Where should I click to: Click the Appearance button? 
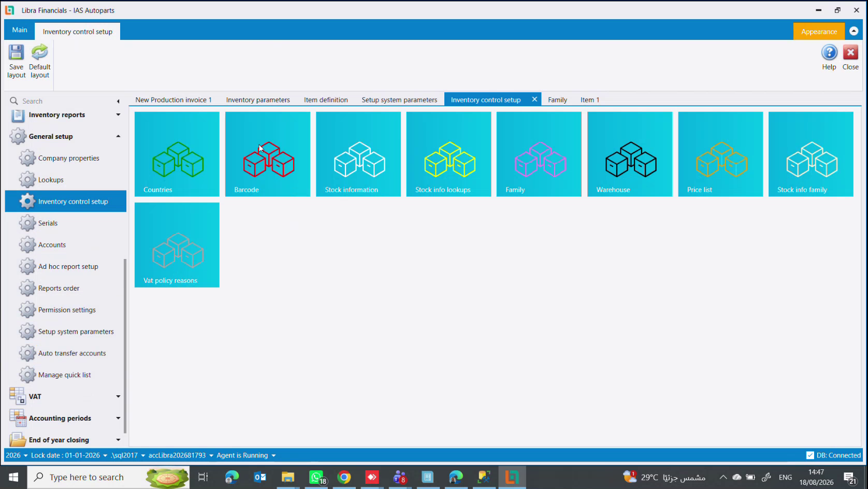[819, 32]
